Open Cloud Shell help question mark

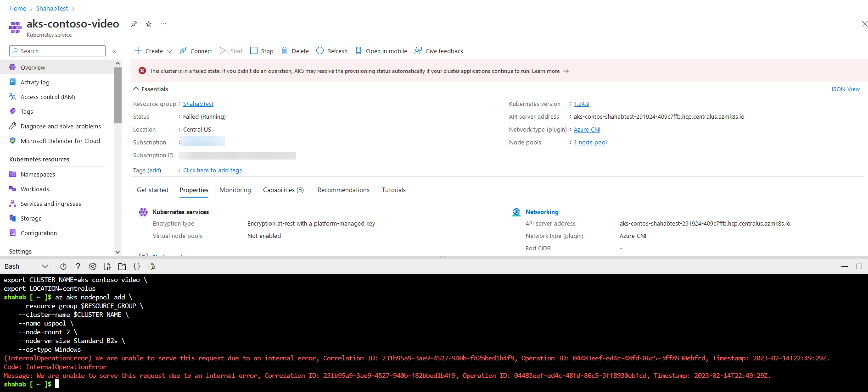(78, 266)
